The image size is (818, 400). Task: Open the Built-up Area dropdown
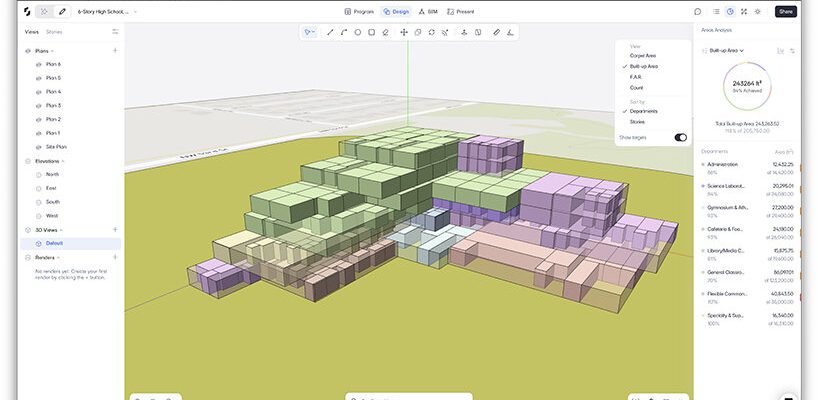click(x=725, y=50)
